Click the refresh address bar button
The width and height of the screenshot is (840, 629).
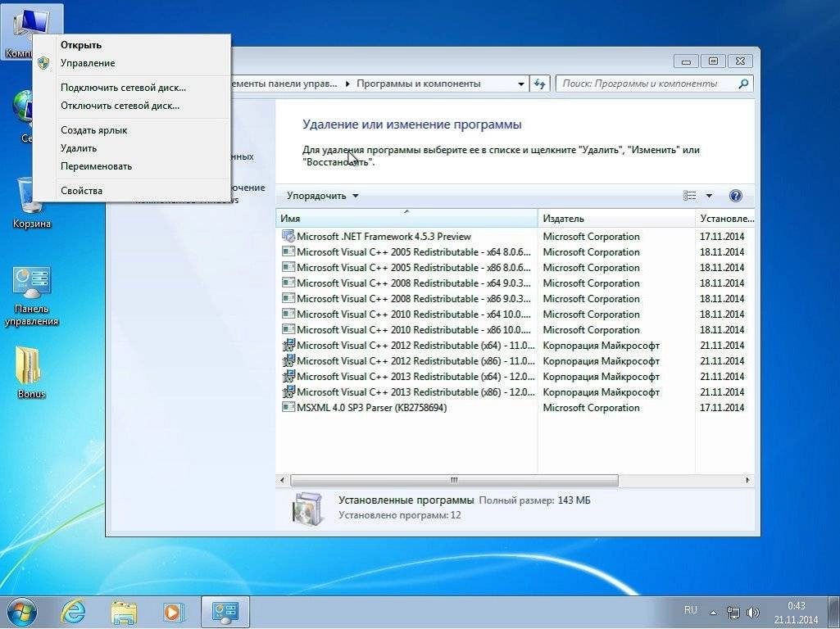click(539, 84)
